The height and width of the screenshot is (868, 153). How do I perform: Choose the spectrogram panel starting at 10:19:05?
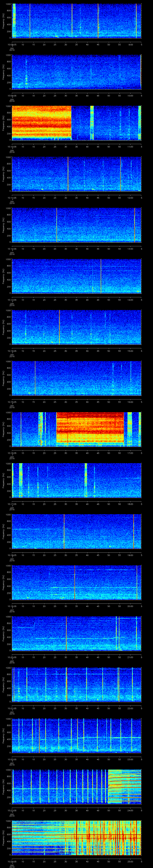[77, 582]
